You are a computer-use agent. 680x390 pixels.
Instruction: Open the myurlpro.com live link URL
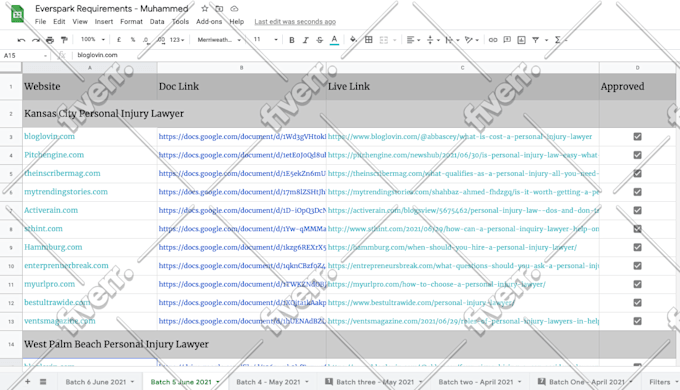pos(437,284)
